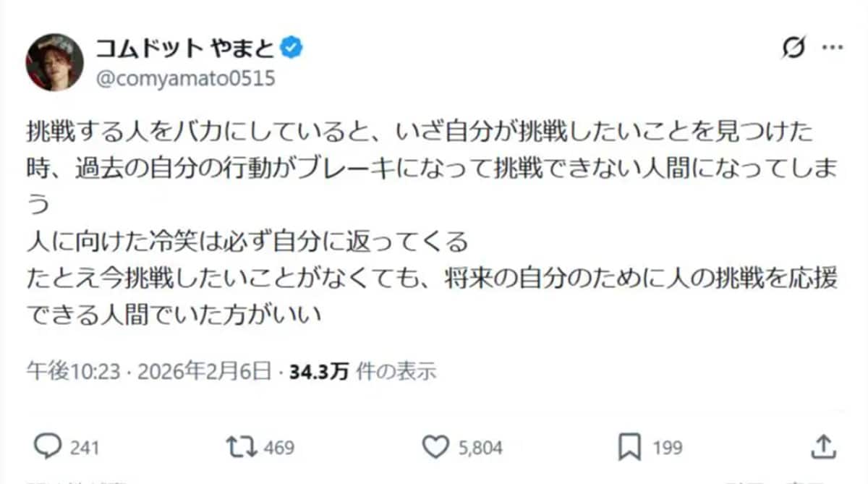Open コムドット やまと's profile picture
This screenshot has width=868, height=484.
tap(54, 61)
